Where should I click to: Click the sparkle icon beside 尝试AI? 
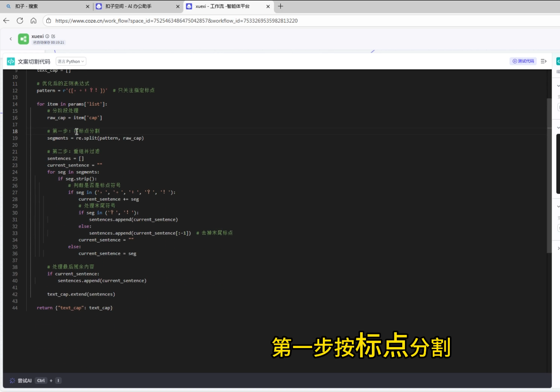click(12, 381)
